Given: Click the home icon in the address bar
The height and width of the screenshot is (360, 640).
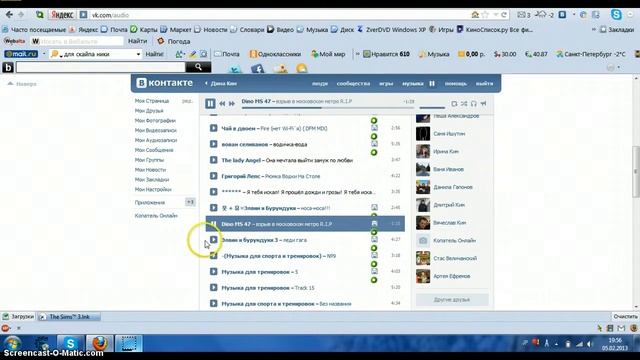Looking at the screenshot, I should pyautogui.click(x=475, y=15).
